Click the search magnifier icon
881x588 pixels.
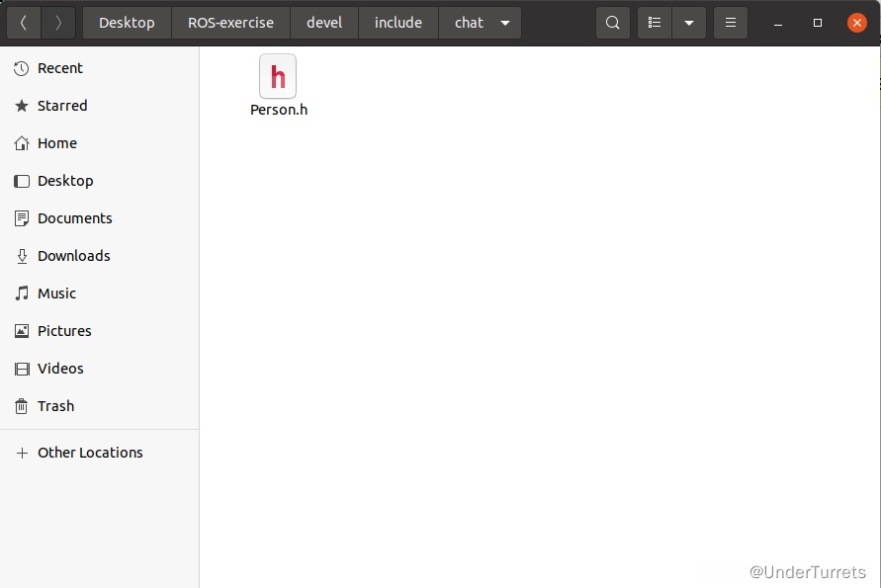tap(613, 23)
